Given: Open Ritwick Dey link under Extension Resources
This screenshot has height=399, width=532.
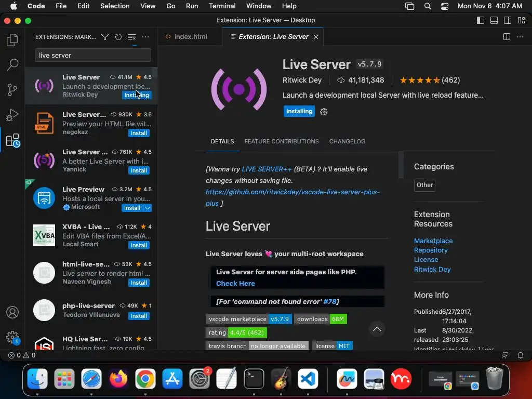Looking at the screenshot, I should (432, 270).
